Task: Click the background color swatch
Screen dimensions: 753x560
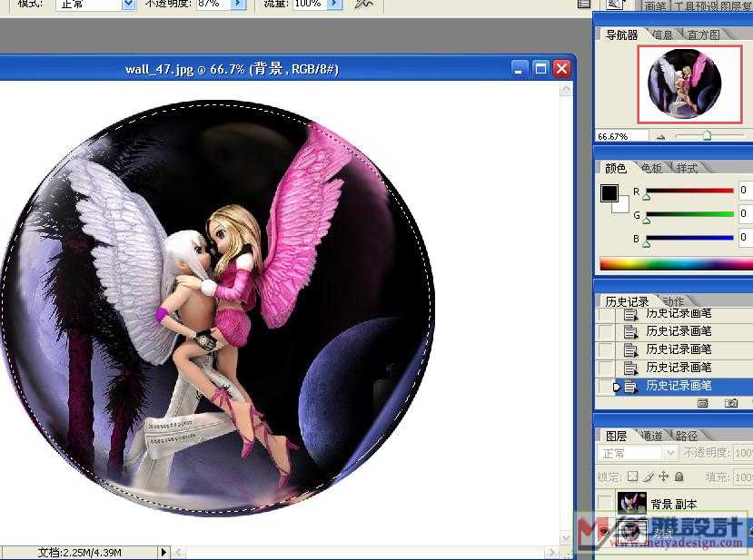Action: tap(623, 206)
